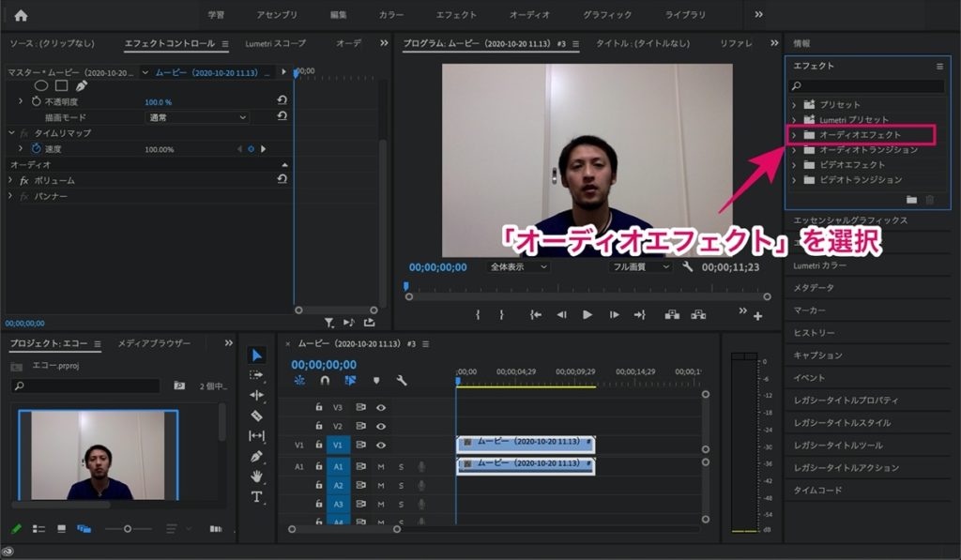The image size is (961, 560).
Task: Open the blend mode dropdown
Action: 197,117
